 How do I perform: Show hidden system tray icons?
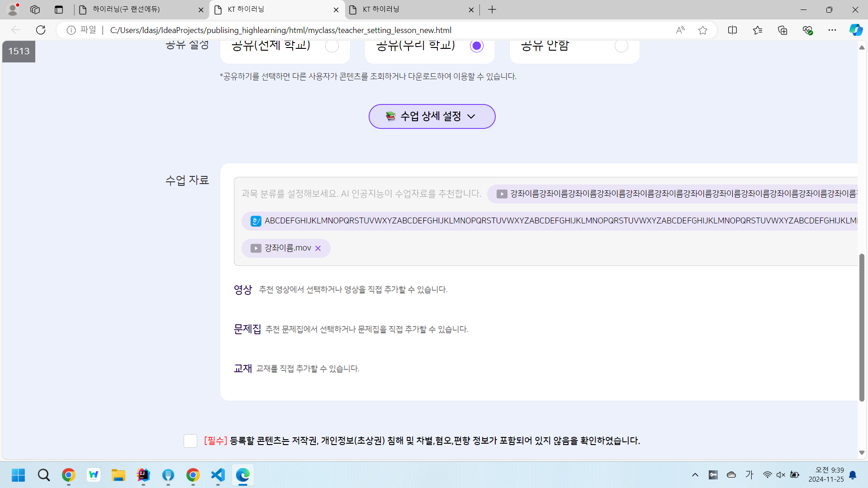pyautogui.click(x=695, y=475)
